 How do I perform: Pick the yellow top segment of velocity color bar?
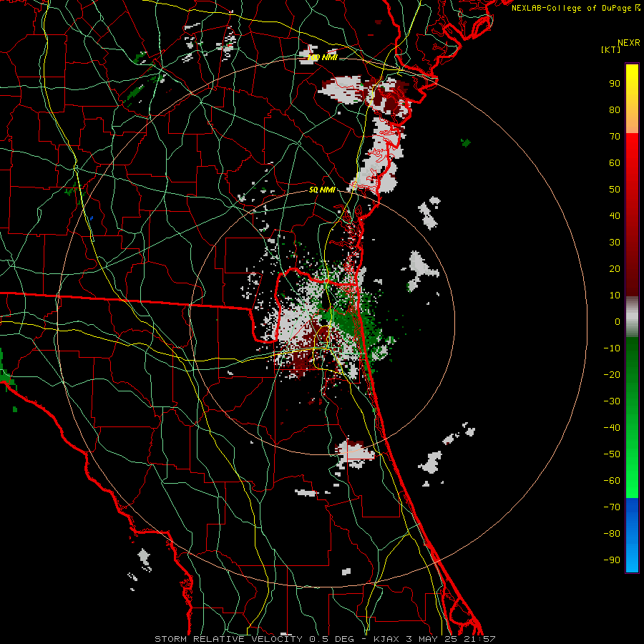632,99
